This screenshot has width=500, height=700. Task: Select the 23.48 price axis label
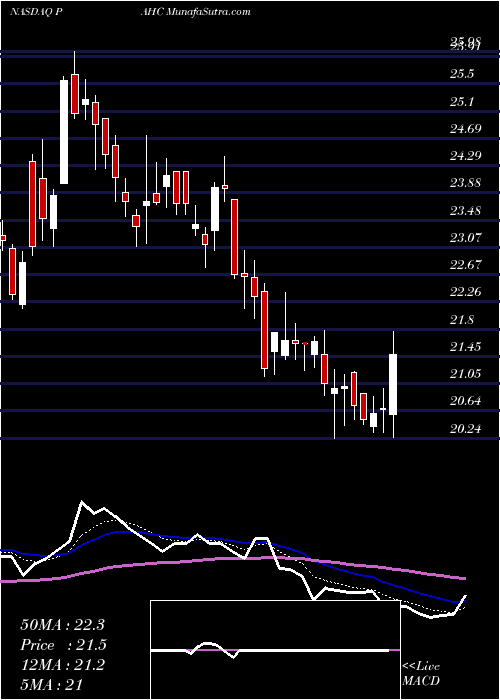pos(466,210)
